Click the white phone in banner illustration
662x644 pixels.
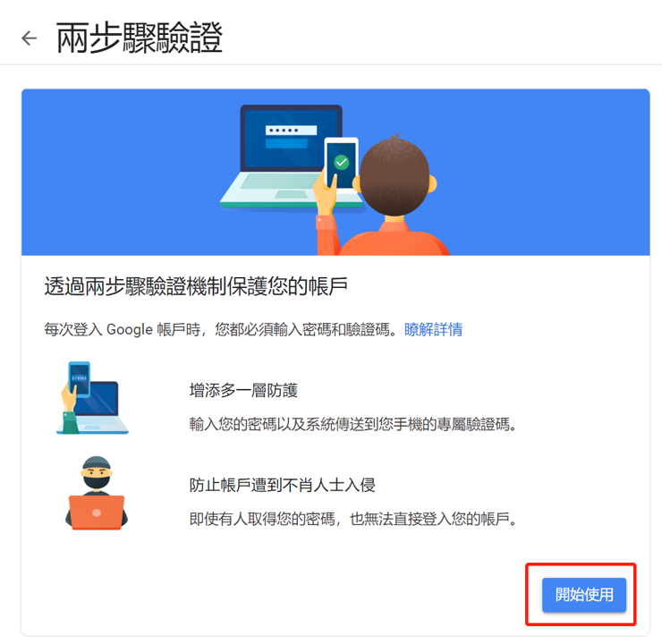(341, 165)
